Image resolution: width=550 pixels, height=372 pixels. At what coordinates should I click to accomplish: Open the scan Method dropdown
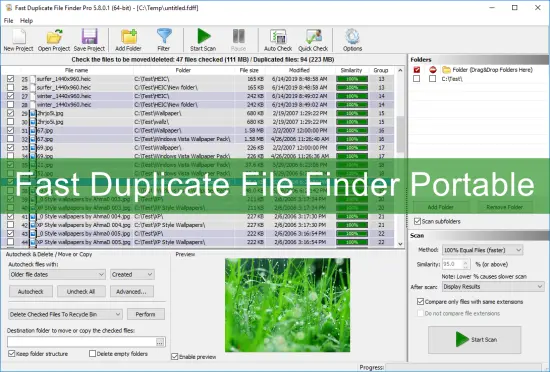[483, 250]
